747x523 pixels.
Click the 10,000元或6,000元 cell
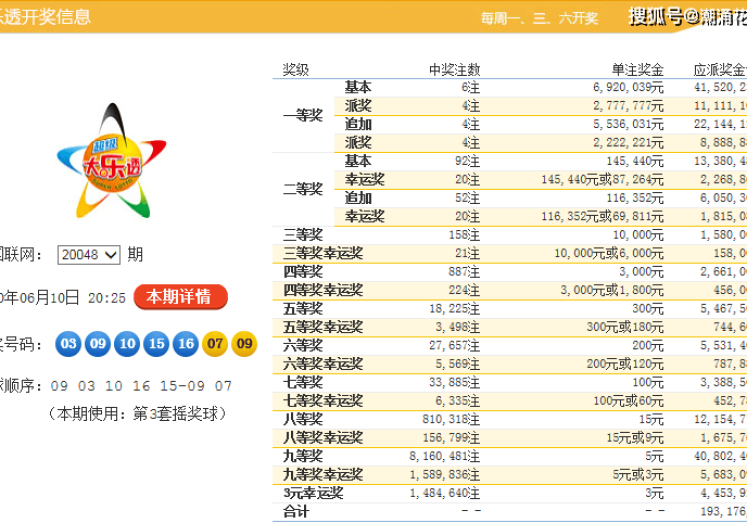[608, 253]
